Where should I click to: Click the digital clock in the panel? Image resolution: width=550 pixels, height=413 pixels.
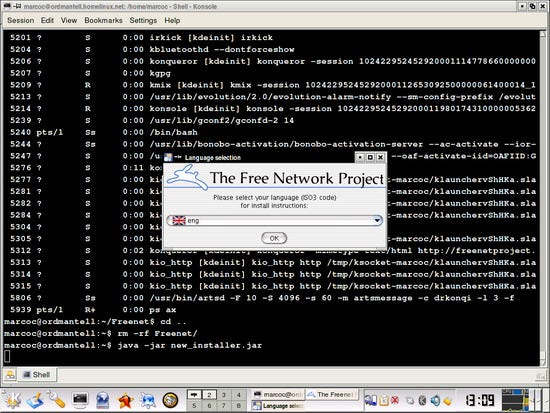(x=480, y=400)
